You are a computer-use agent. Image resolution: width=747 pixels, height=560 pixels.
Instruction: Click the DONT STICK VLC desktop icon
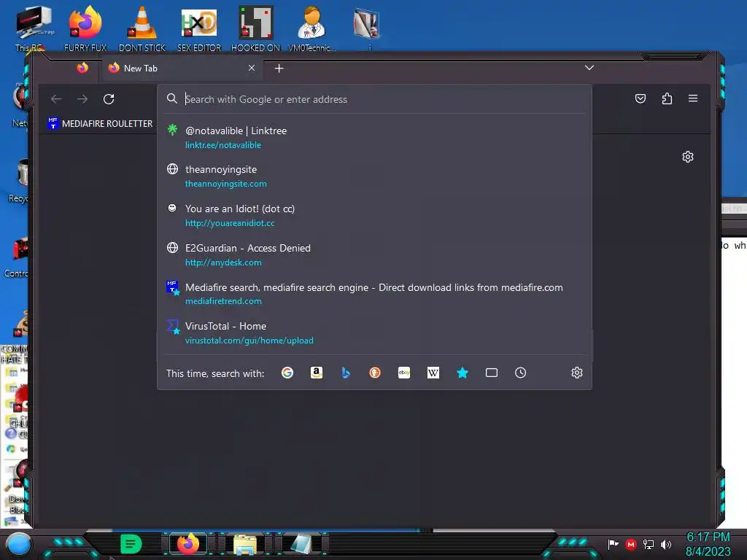point(142,28)
